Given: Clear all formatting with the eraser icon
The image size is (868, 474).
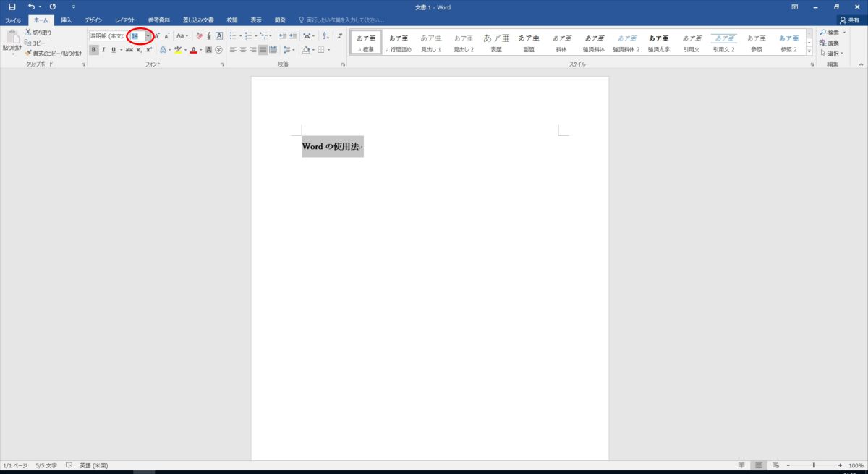Looking at the screenshot, I should coord(199,35).
